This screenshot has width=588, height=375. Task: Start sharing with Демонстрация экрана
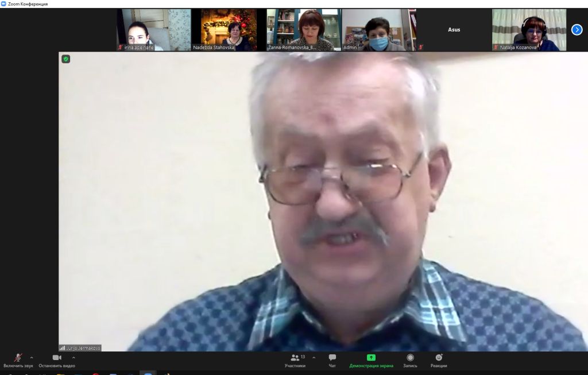pyautogui.click(x=371, y=360)
